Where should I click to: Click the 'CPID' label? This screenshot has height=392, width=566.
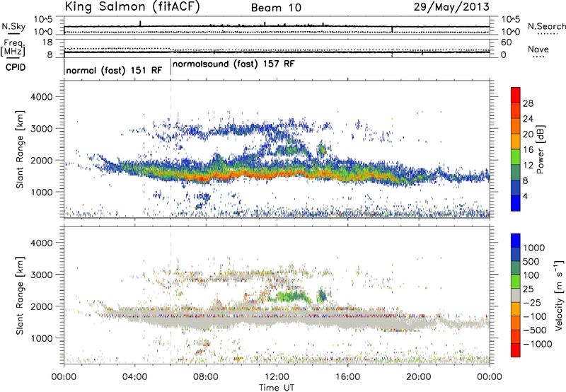coord(16,67)
